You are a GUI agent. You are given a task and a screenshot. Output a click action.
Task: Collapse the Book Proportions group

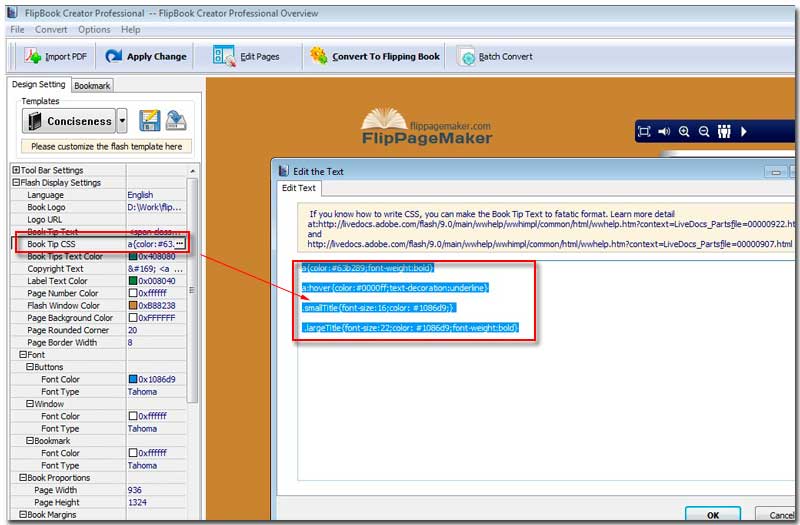tap(23, 478)
